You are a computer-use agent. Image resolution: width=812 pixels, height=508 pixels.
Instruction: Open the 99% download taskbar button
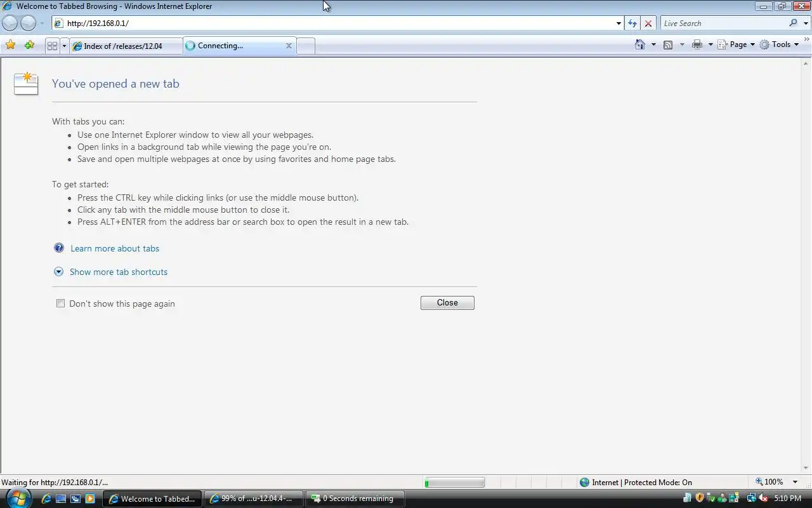tap(254, 498)
